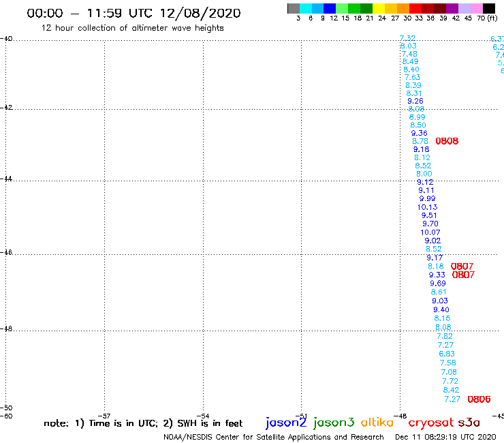Click the reading '9.51'
This screenshot has width=504, height=443.
point(429,215)
